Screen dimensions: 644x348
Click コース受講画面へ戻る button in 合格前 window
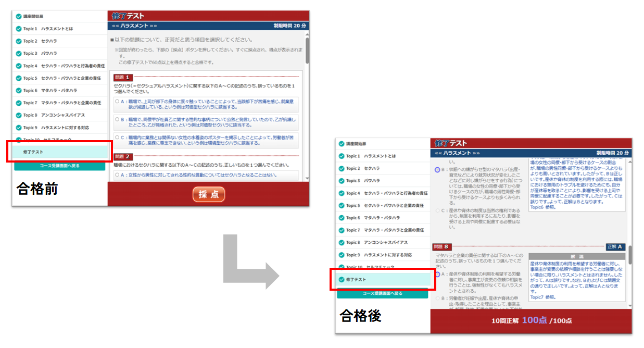coord(60,166)
